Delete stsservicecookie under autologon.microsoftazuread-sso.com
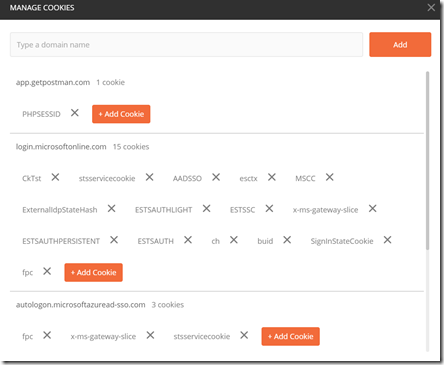The image size is (444, 365). (244, 335)
